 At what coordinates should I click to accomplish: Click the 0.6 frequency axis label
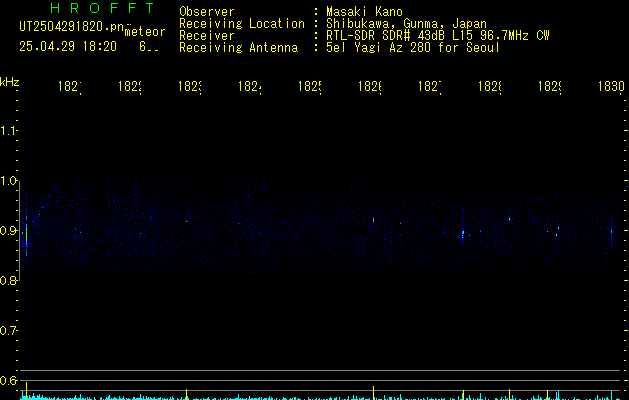point(8,380)
